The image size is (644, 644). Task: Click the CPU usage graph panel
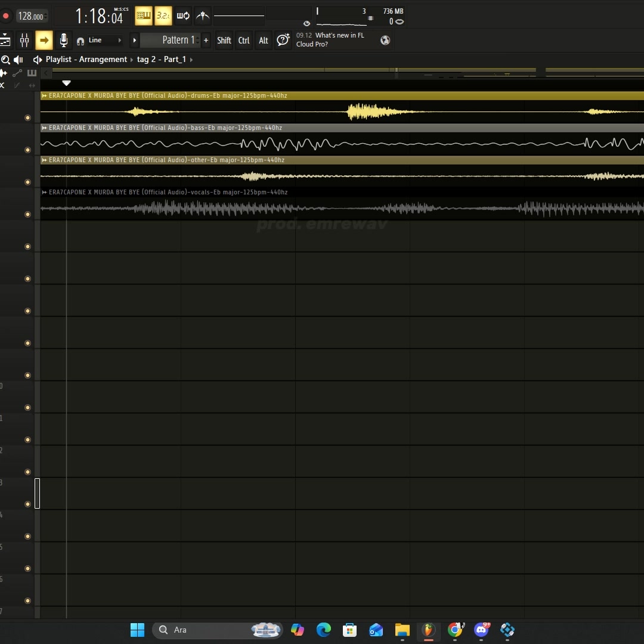(x=342, y=17)
